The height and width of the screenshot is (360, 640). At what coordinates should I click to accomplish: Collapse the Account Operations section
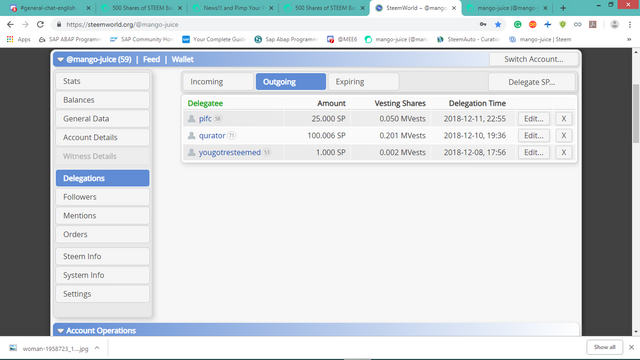[60, 331]
